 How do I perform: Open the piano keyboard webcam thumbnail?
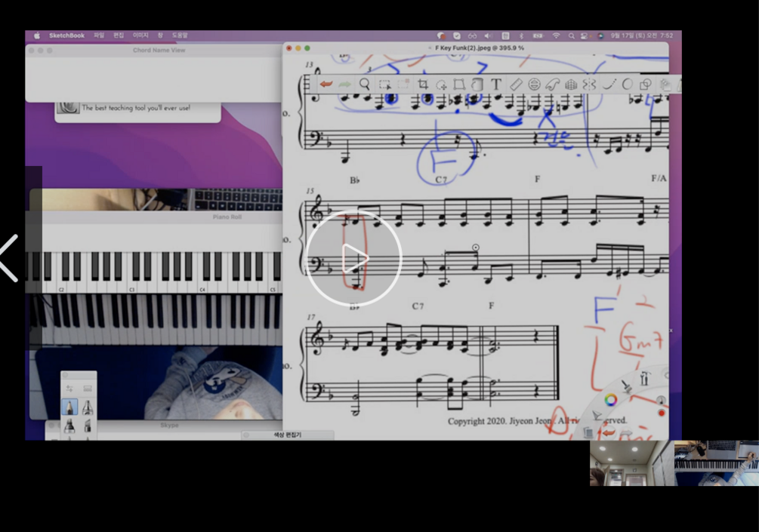click(x=717, y=463)
